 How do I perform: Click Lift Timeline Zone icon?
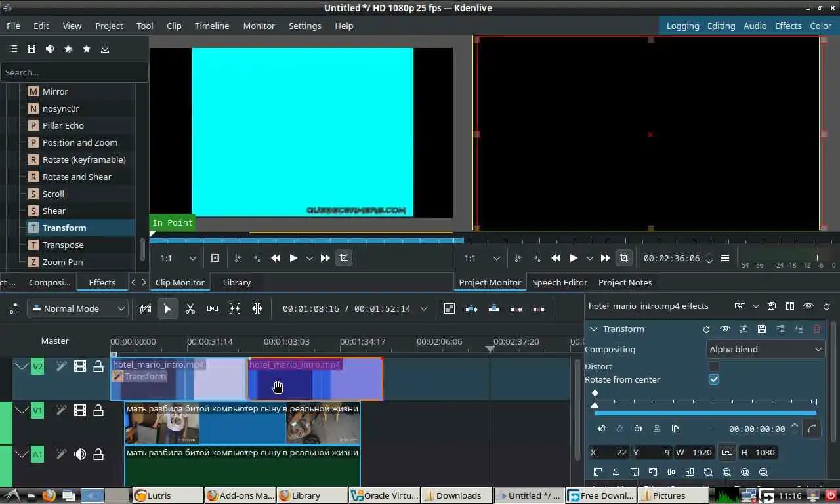click(x=539, y=308)
